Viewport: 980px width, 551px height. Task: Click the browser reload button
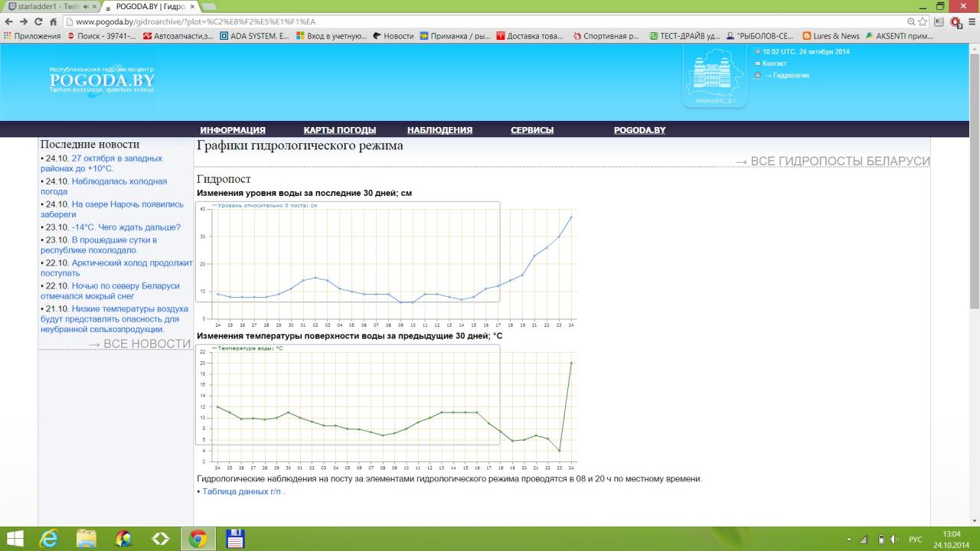click(x=38, y=22)
